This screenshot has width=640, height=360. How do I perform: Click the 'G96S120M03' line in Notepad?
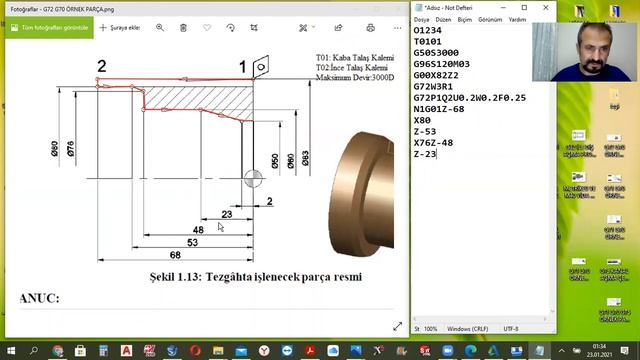click(x=442, y=64)
